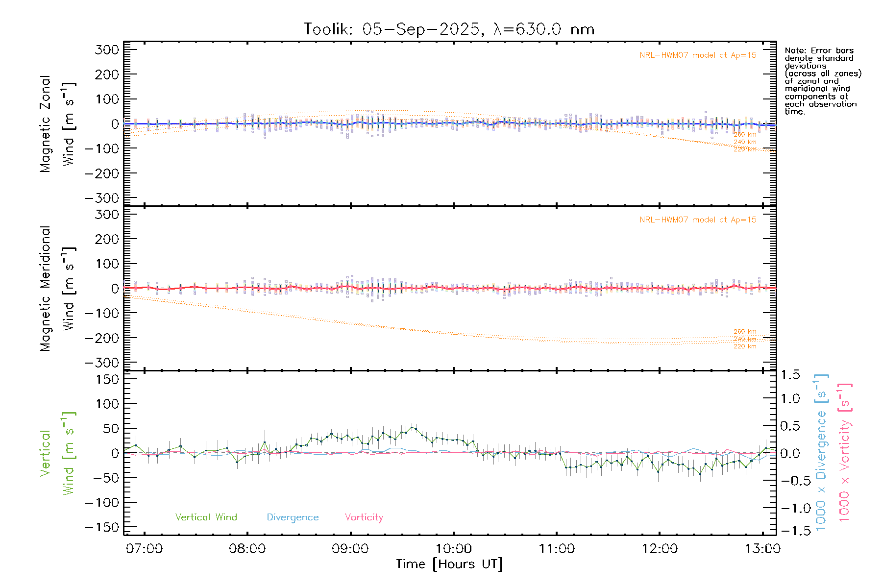The image size is (882, 588).
Task: Click the "Magnetic Meridional Wind" y-axis label
Action: coord(56,288)
